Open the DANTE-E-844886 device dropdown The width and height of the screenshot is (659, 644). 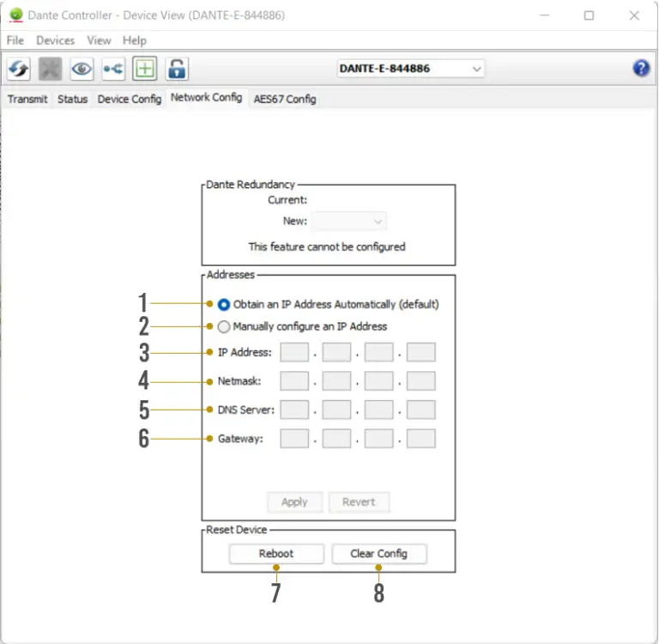click(x=411, y=69)
